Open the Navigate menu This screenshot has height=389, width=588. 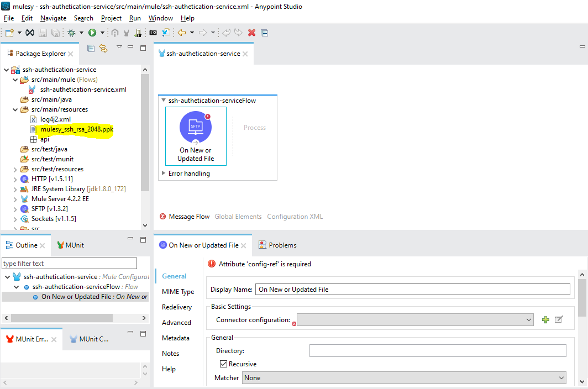pyautogui.click(x=53, y=18)
